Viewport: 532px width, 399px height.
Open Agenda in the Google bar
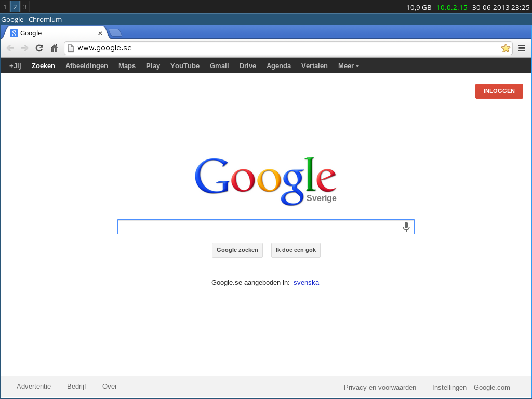pos(278,66)
